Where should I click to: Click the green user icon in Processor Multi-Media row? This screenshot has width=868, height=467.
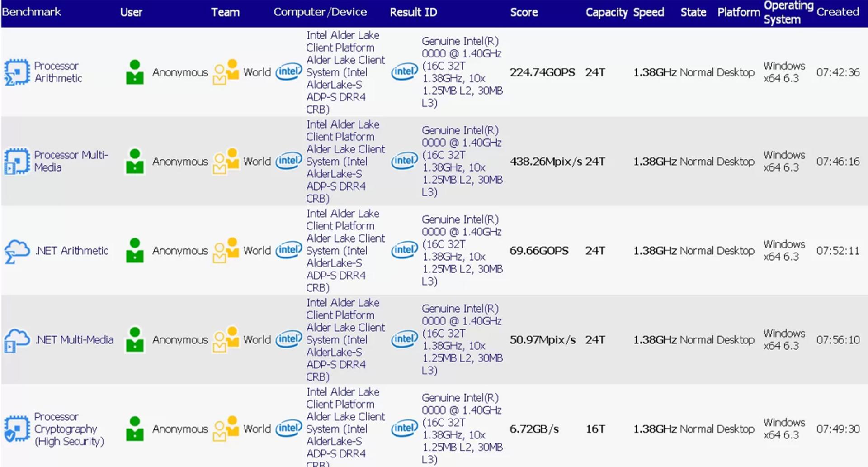click(x=135, y=161)
